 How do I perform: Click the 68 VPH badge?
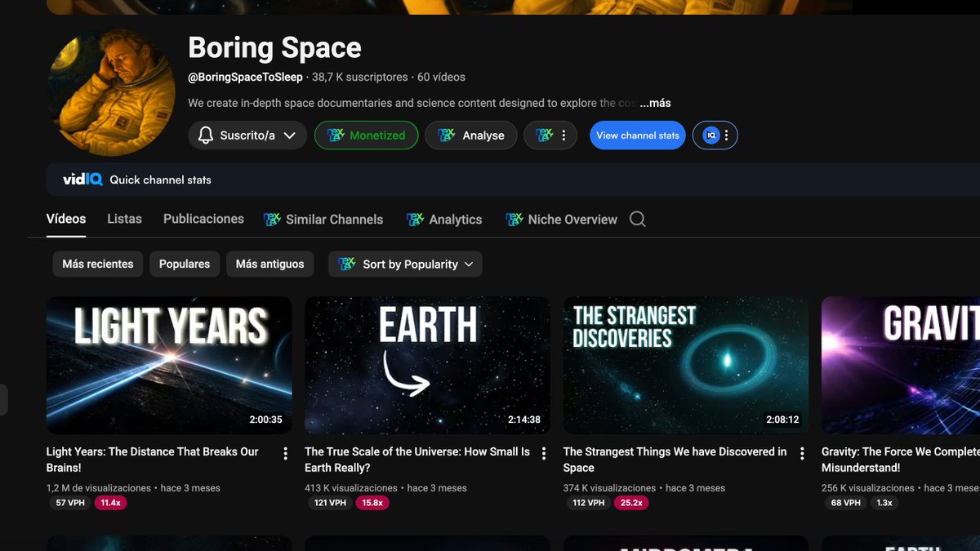tap(846, 503)
